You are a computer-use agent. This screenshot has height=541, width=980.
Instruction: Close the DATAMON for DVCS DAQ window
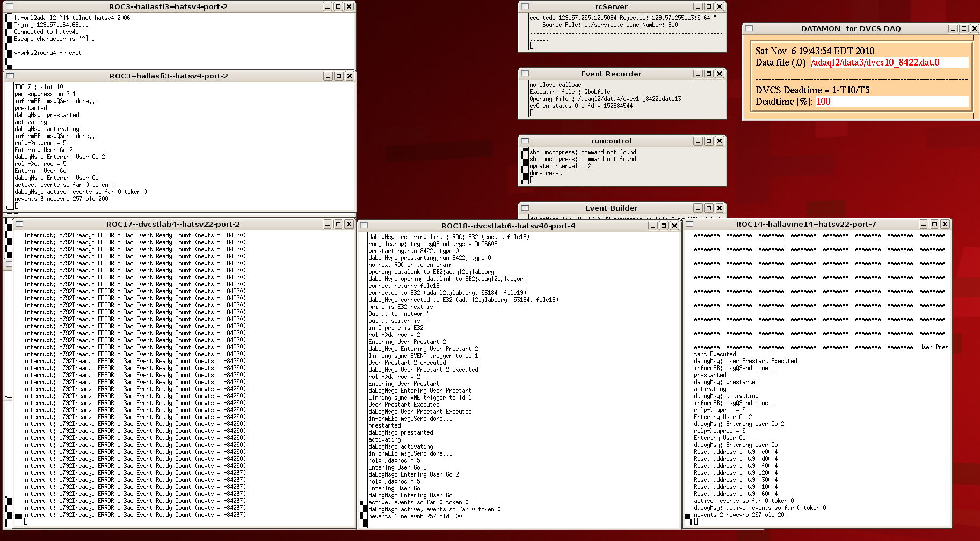click(x=974, y=28)
